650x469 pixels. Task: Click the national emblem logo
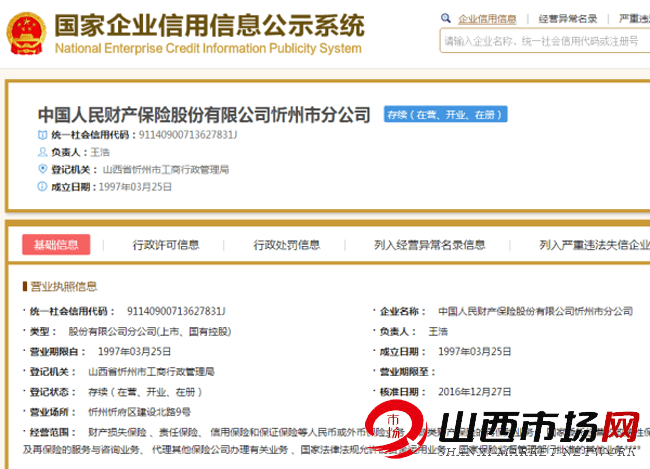[26, 33]
